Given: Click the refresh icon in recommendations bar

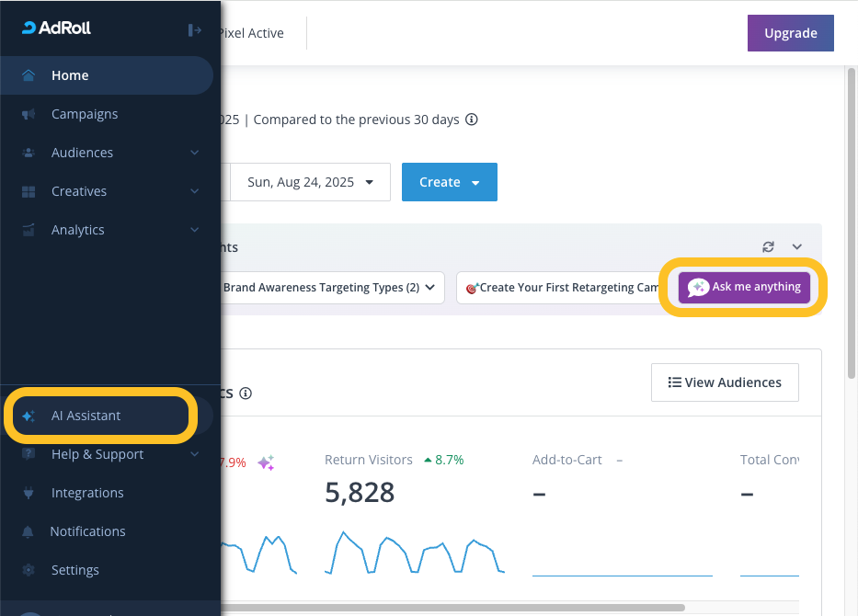Looking at the screenshot, I should pos(769,247).
